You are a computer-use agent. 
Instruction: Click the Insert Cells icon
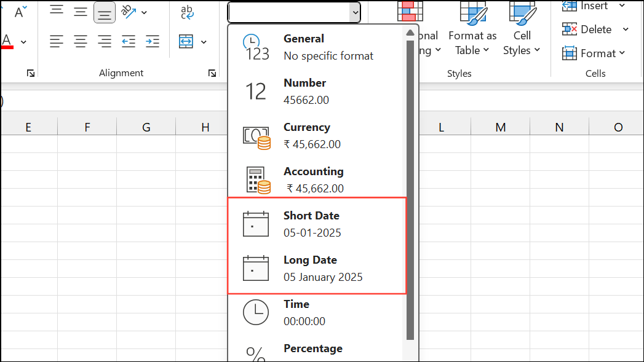point(568,6)
